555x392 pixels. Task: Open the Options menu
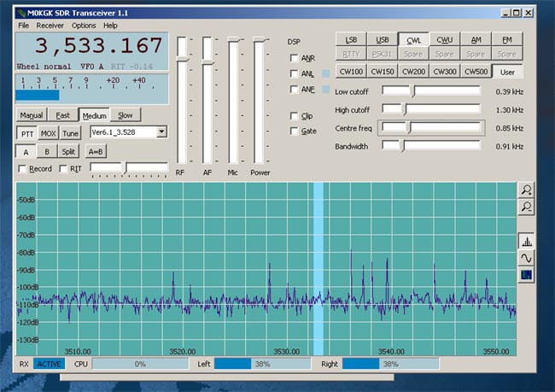point(83,26)
